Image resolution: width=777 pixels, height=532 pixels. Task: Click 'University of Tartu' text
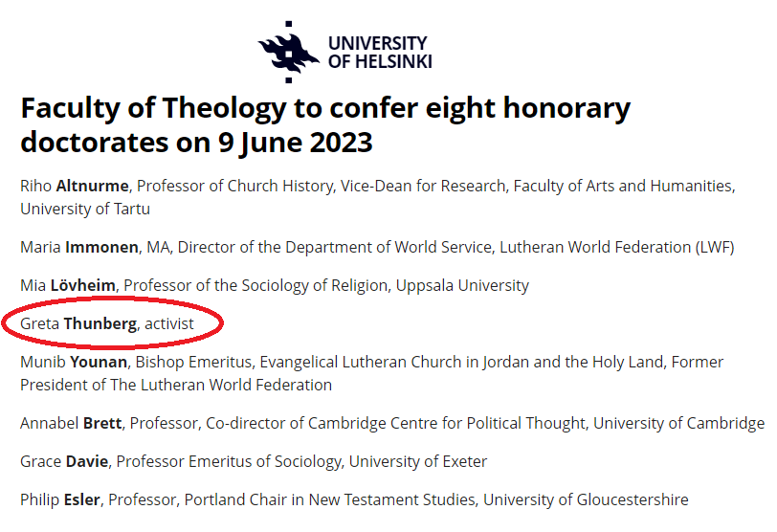pyautogui.click(x=85, y=209)
